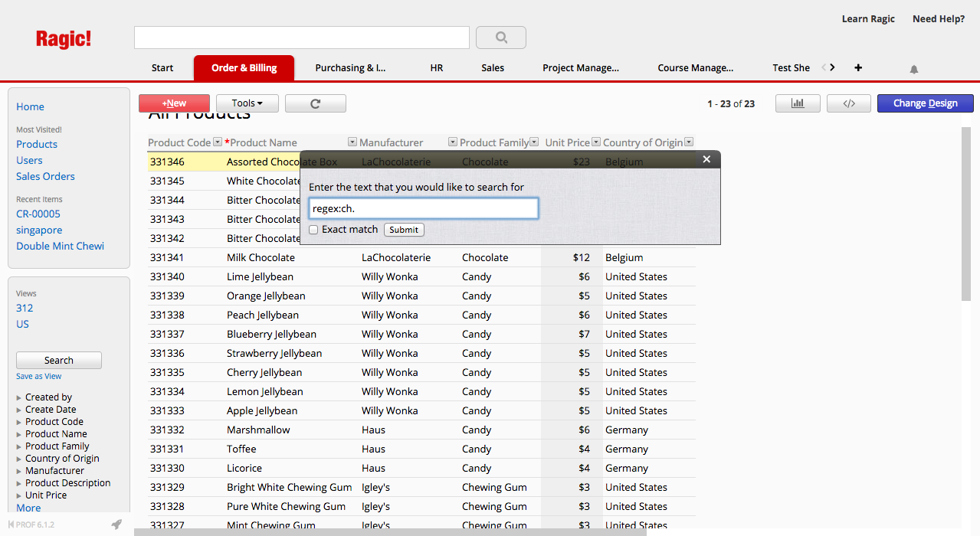Switch to the HR tab

coord(437,68)
